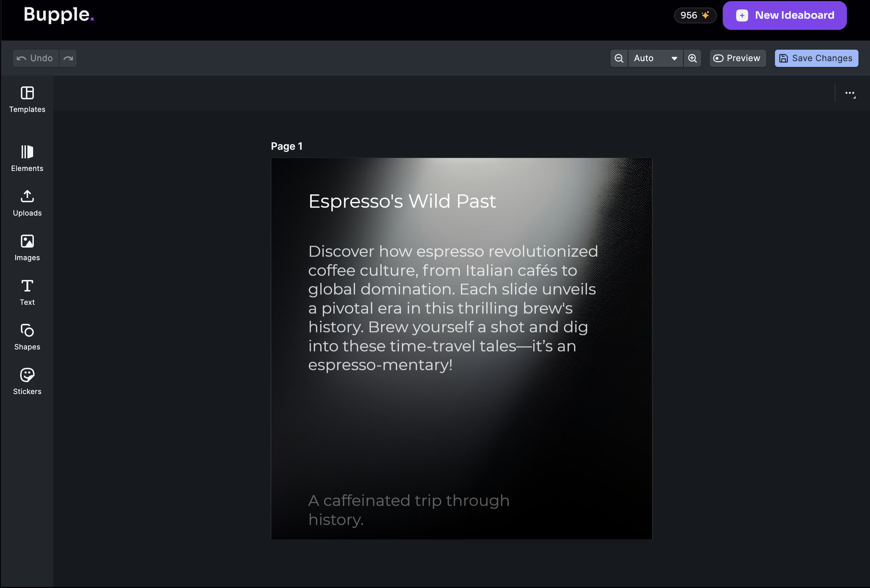
Task: Select the caffeinated trip subtitle text
Action: pyautogui.click(x=408, y=510)
